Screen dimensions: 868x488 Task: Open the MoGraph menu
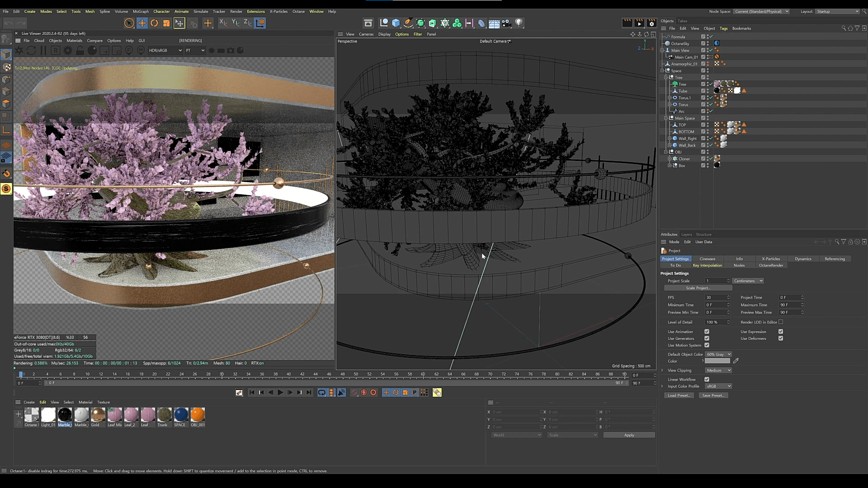141,11
